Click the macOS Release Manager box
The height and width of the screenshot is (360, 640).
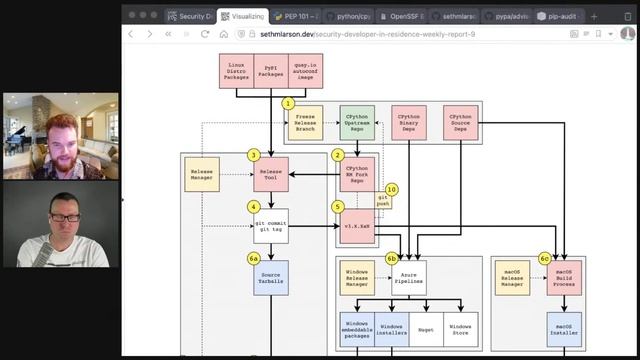point(512,278)
